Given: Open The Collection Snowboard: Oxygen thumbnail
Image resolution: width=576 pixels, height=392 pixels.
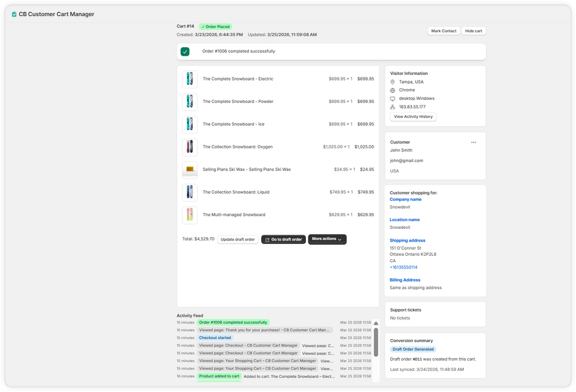Looking at the screenshot, I should pyautogui.click(x=189, y=147).
